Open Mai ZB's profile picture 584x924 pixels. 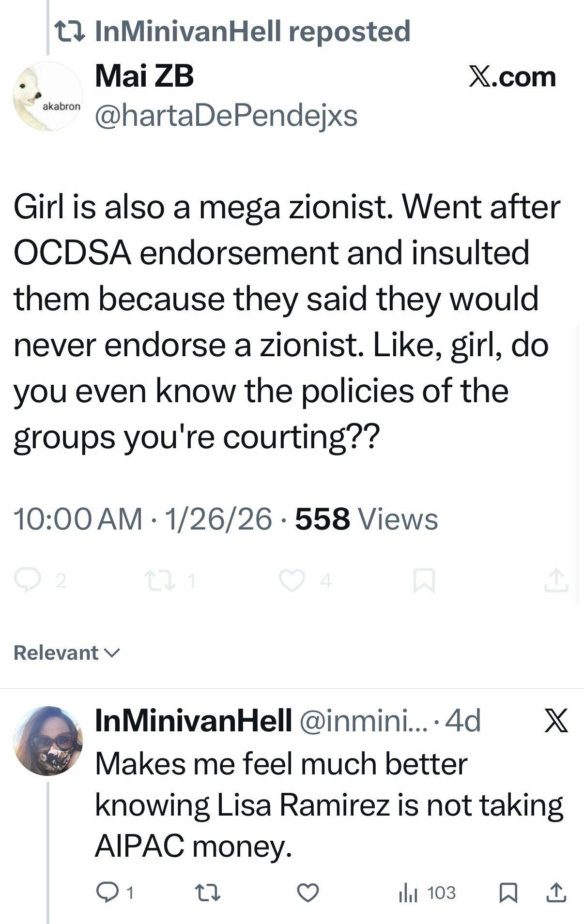47,96
